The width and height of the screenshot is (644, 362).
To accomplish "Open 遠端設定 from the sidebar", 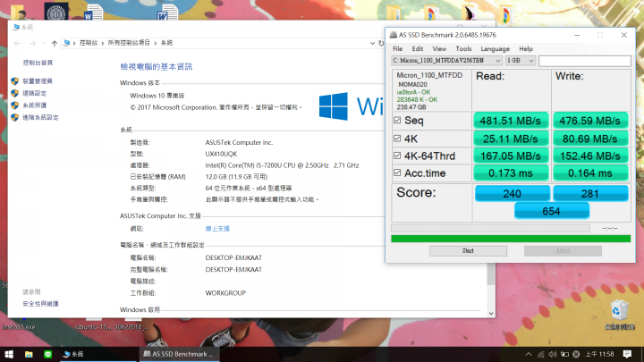I will (x=35, y=93).
